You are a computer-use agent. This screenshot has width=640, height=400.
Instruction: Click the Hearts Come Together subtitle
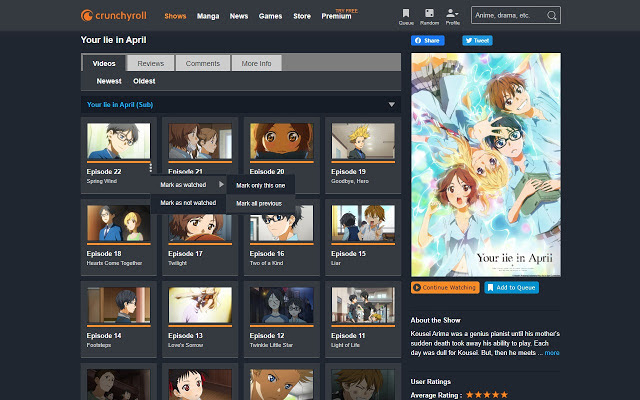coord(114,263)
